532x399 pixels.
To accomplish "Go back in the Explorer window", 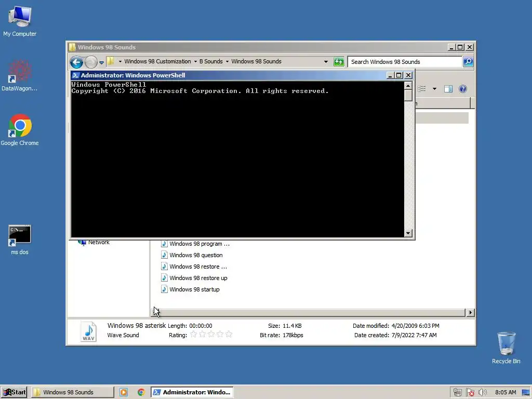I will pyautogui.click(x=77, y=62).
